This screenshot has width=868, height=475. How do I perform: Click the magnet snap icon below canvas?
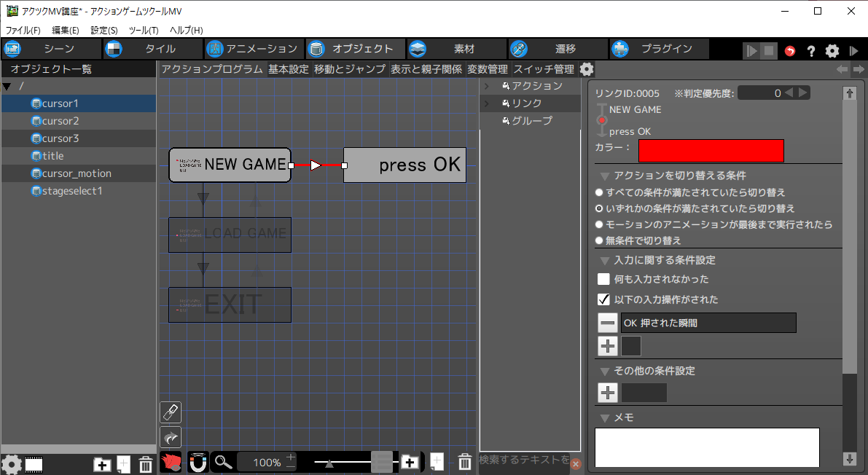198,462
